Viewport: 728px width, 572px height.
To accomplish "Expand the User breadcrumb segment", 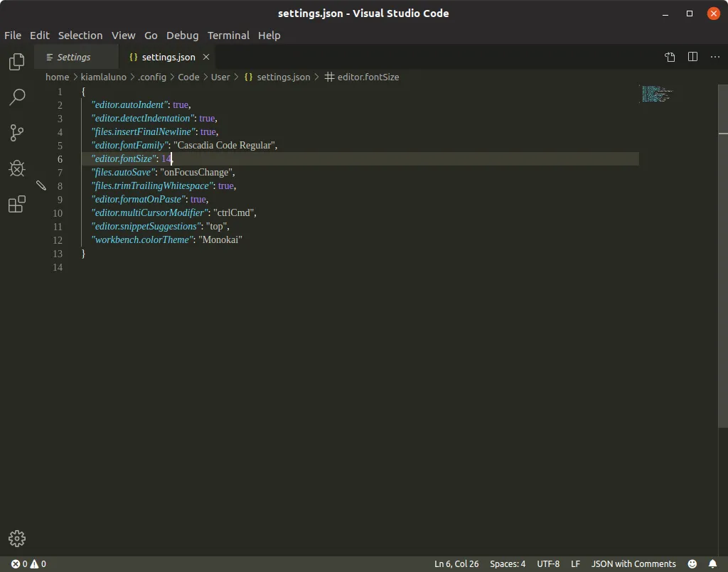I will 220,77.
